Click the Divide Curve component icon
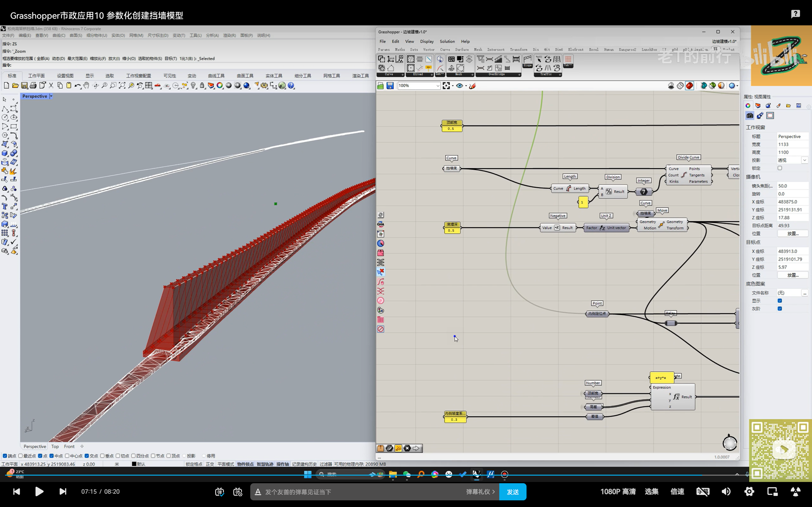Screen dimensions: 812x507 click(684, 175)
